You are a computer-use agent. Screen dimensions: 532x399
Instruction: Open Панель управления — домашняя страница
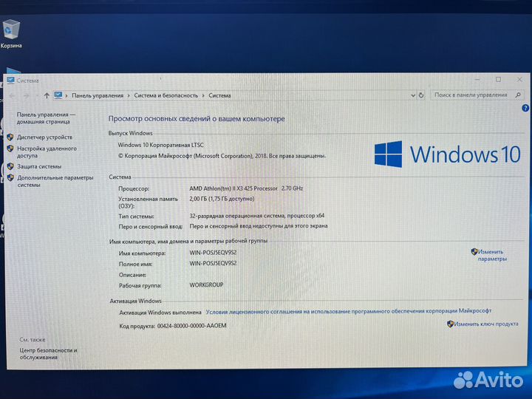[46, 118]
